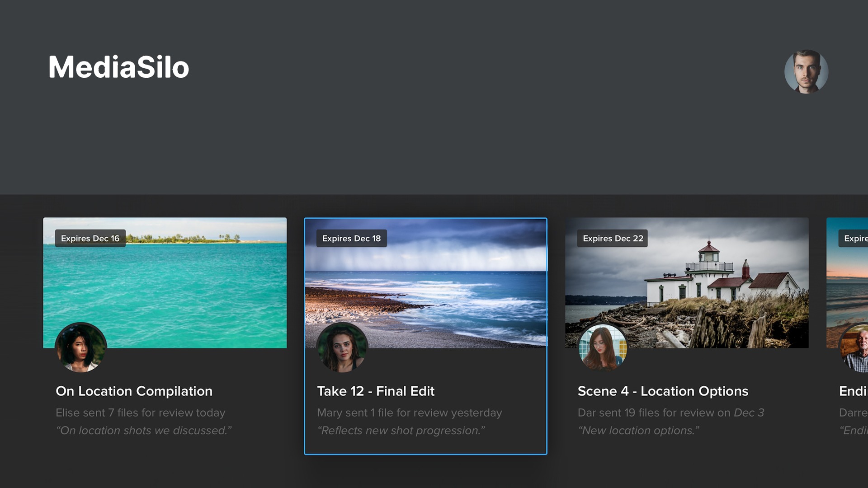Click the quote 'New location options.'
This screenshot has height=488, width=868.
click(x=638, y=431)
